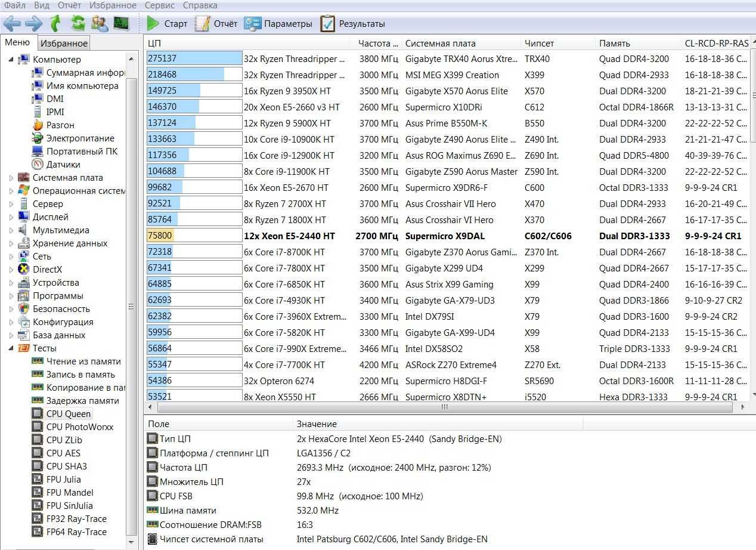Select the CPU SHA3 benchmark
Viewport: 756px width, 550px height.
tap(59, 466)
